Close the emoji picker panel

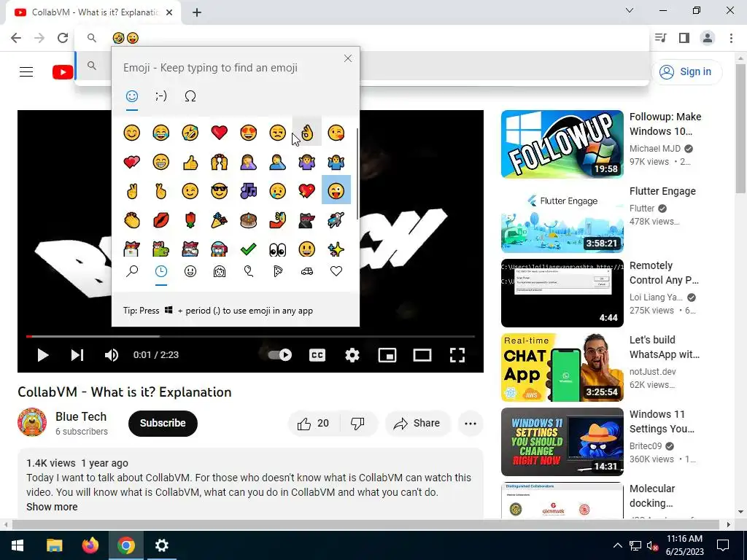[348, 58]
